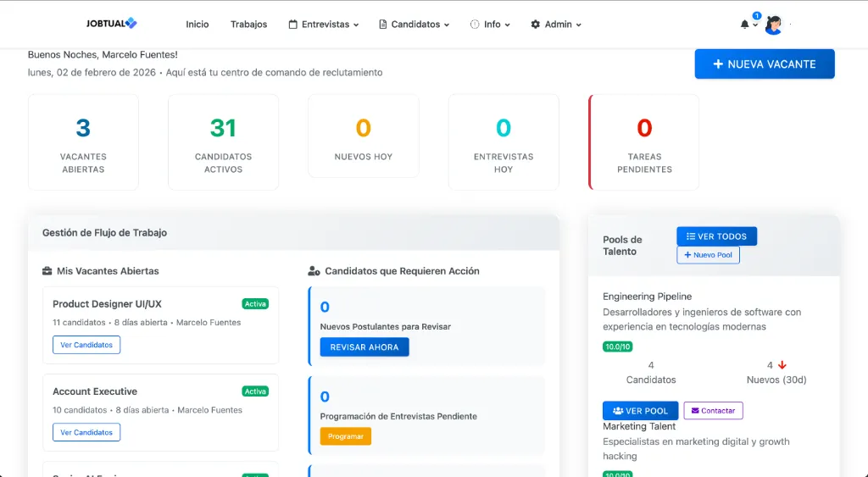Image resolution: width=868 pixels, height=477 pixels.
Task: Expand the Entrevistas dropdown menu
Action: click(324, 25)
